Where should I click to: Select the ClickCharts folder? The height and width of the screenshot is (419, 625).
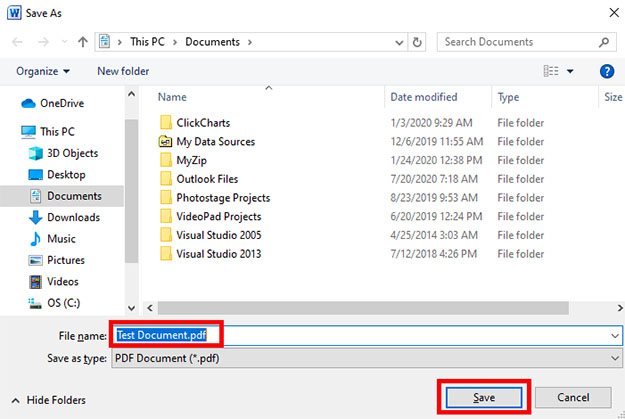[203, 123]
